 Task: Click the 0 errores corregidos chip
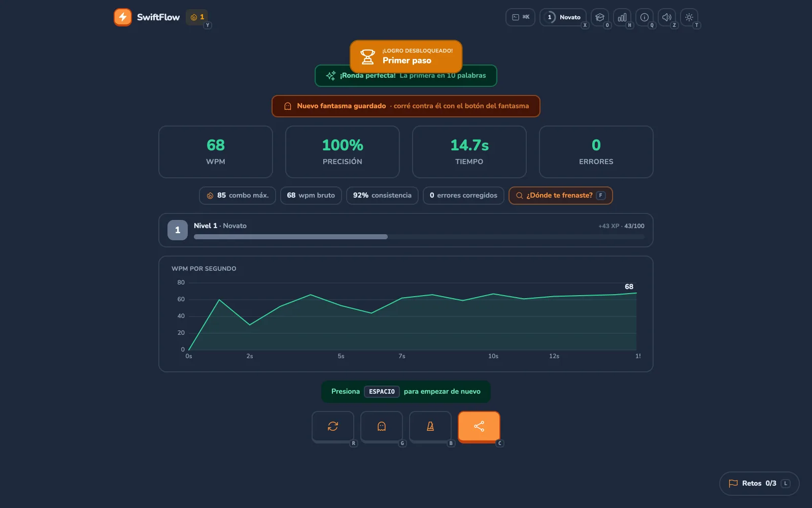[x=463, y=196]
